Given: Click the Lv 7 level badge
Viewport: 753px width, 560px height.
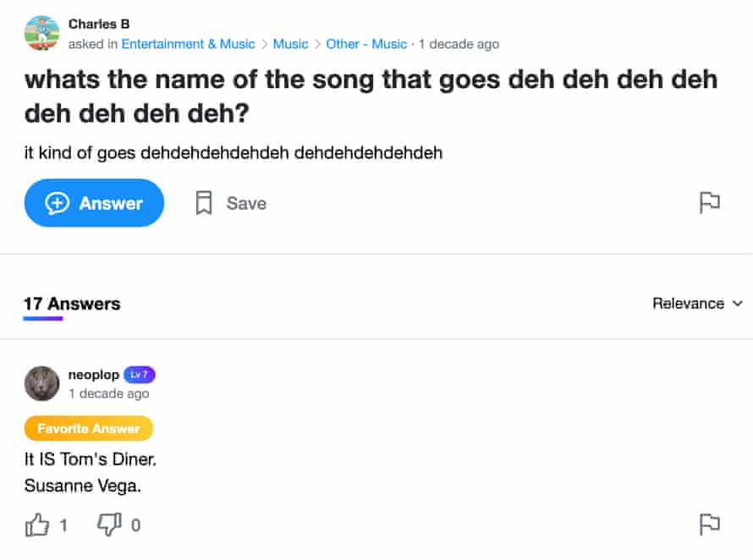Looking at the screenshot, I should point(140,375).
